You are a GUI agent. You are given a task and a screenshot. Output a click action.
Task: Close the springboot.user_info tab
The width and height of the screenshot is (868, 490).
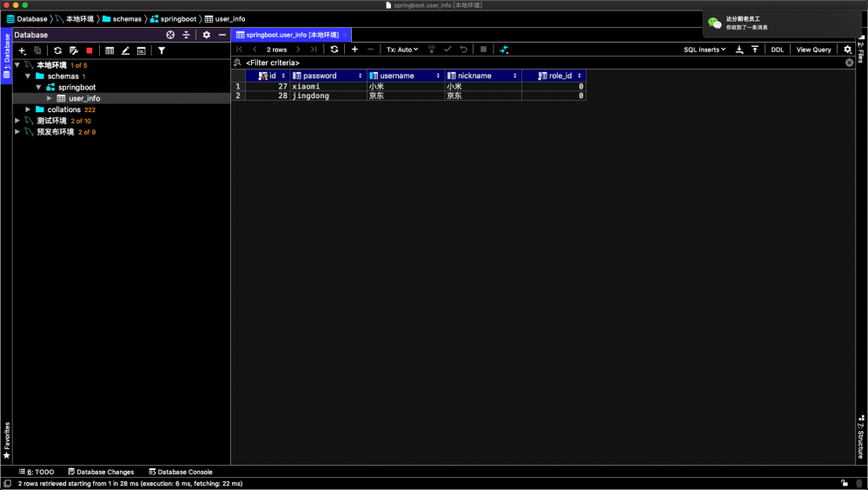(345, 35)
